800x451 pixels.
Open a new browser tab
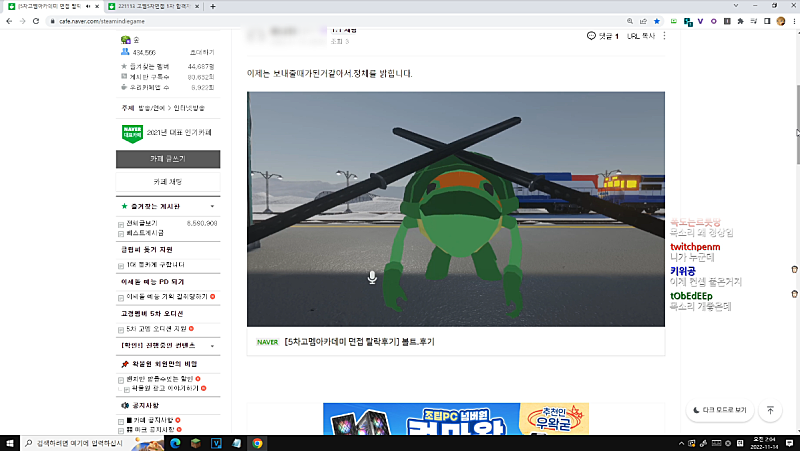213,7
